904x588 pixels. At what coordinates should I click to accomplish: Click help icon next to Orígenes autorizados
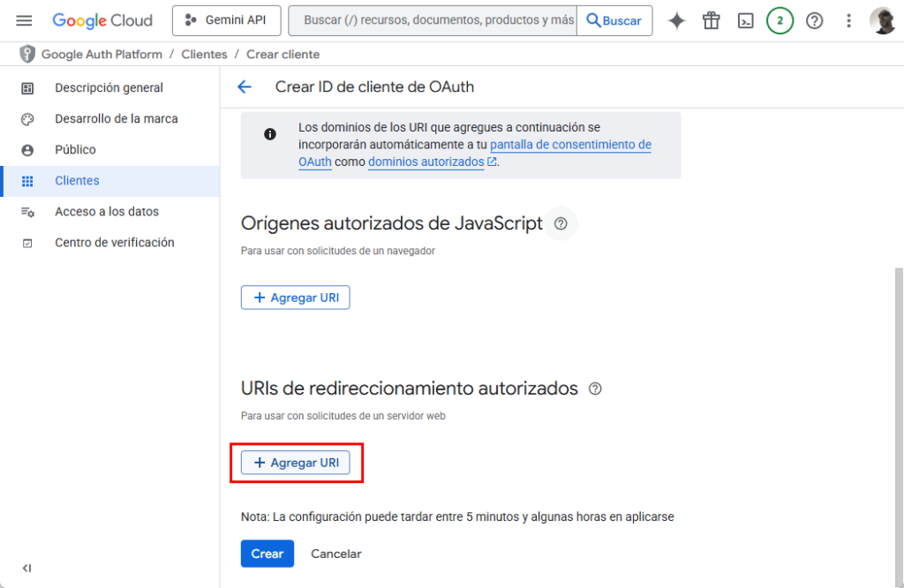[561, 224]
